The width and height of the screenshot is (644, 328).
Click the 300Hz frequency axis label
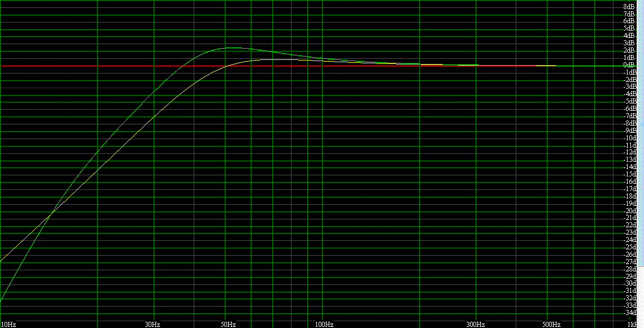(x=476, y=324)
